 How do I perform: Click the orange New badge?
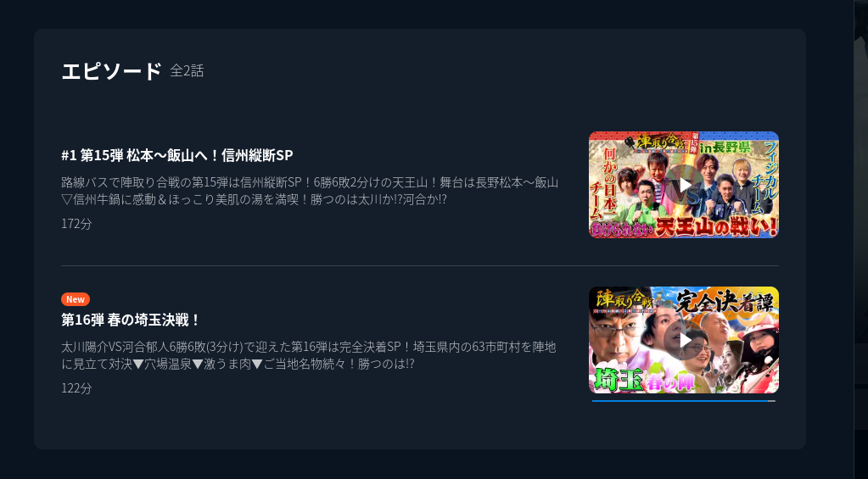(76, 299)
